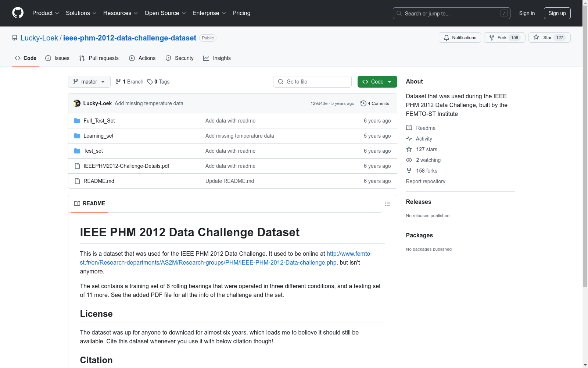Open the 0 Tags link
The height and width of the screenshot is (368, 588).
point(158,82)
